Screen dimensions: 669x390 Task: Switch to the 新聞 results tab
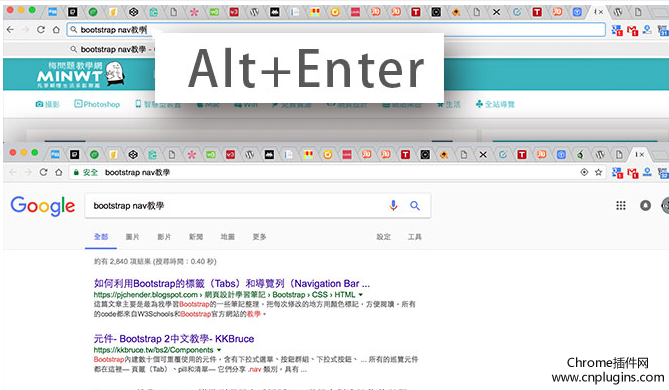coord(196,237)
